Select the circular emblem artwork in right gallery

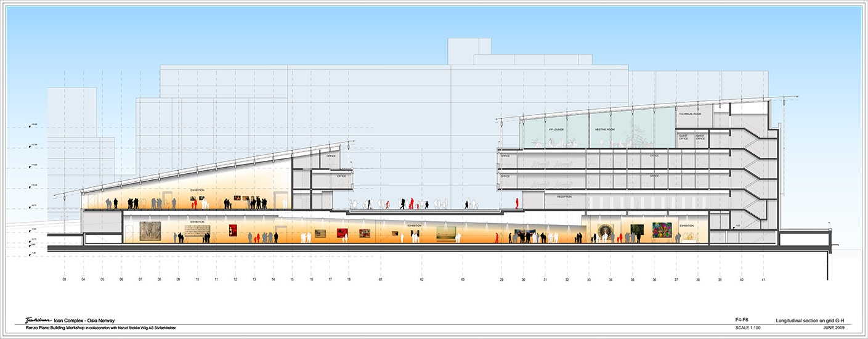606,231
